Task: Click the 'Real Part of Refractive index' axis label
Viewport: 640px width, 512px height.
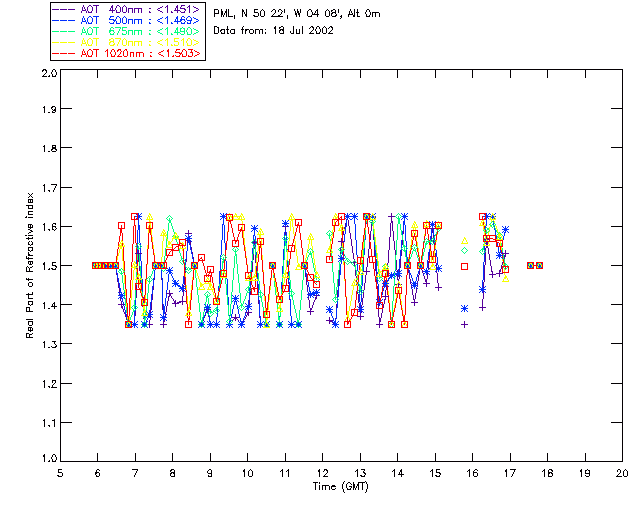Action: pos(29,265)
